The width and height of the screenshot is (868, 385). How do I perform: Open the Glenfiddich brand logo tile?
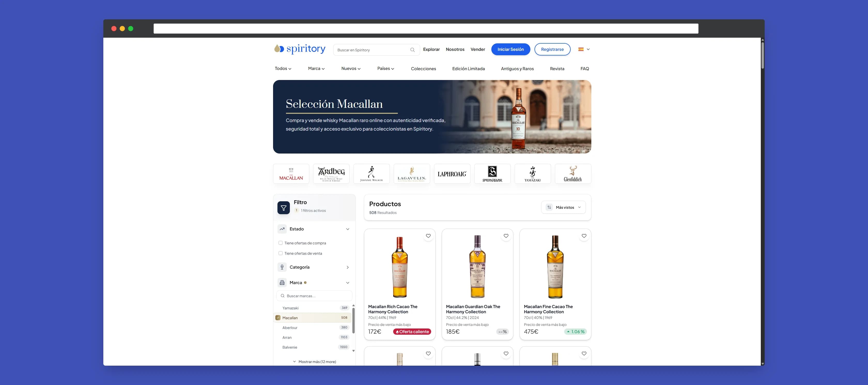tap(573, 174)
